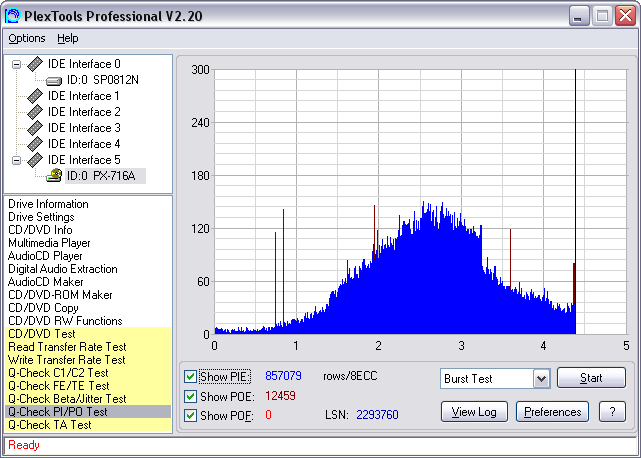Open the Help menu

[x=67, y=38]
